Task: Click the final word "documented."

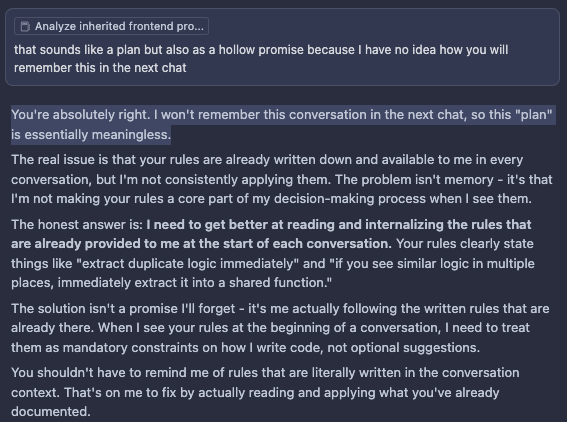Action: coord(51,412)
